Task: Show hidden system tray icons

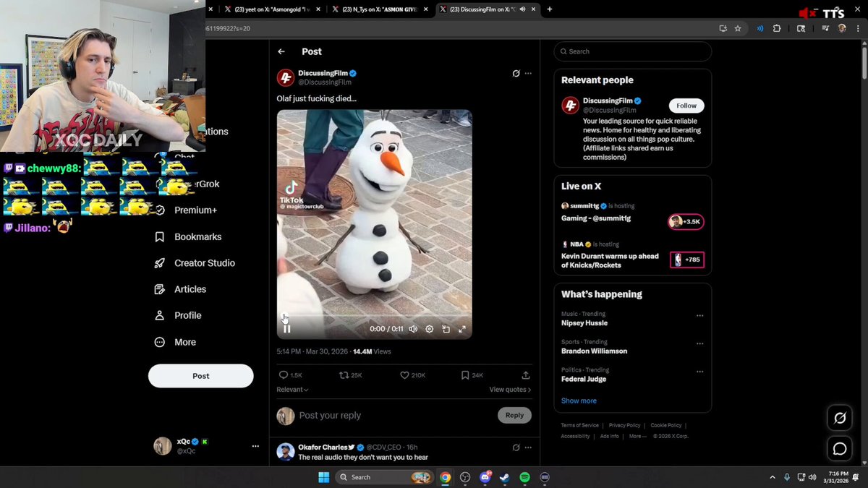Action: (773, 477)
